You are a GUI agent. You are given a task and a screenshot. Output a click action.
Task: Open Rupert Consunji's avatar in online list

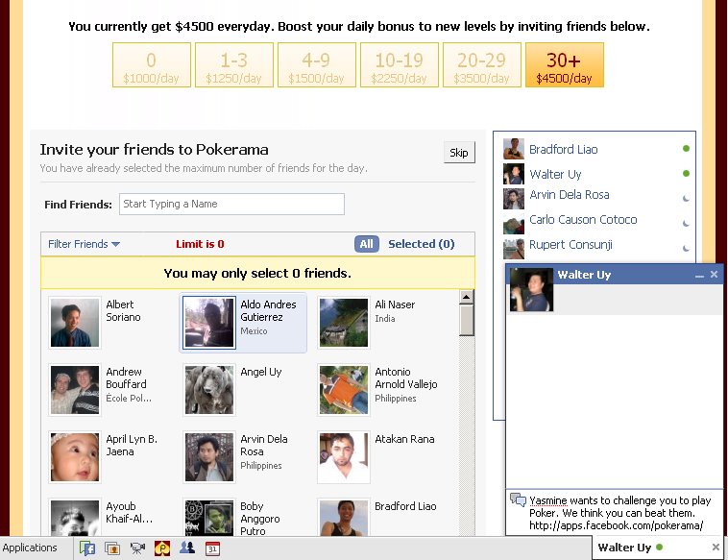click(x=514, y=249)
